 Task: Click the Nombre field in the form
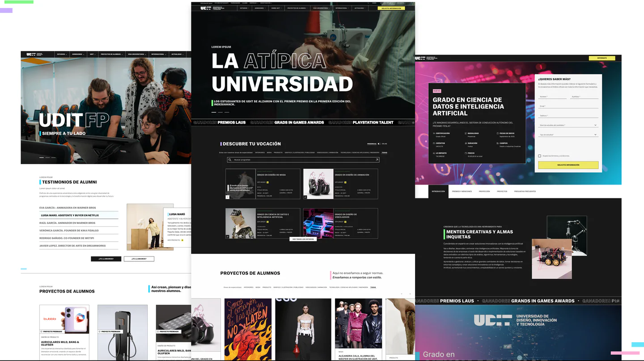(552, 97)
